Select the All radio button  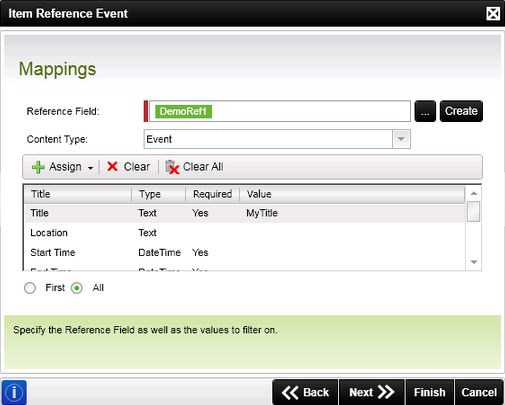click(x=77, y=288)
